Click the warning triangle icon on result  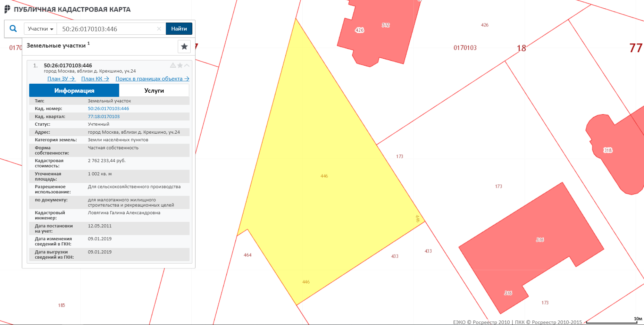click(x=173, y=65)
